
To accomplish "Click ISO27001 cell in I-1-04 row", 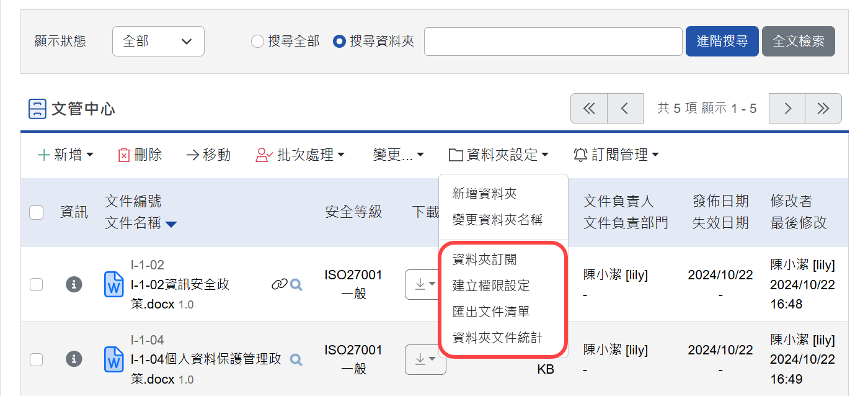I will point(353,350).
